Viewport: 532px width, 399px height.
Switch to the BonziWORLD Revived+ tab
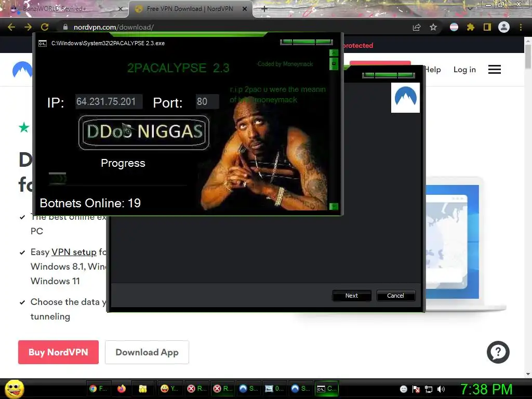tap(64, 9)
